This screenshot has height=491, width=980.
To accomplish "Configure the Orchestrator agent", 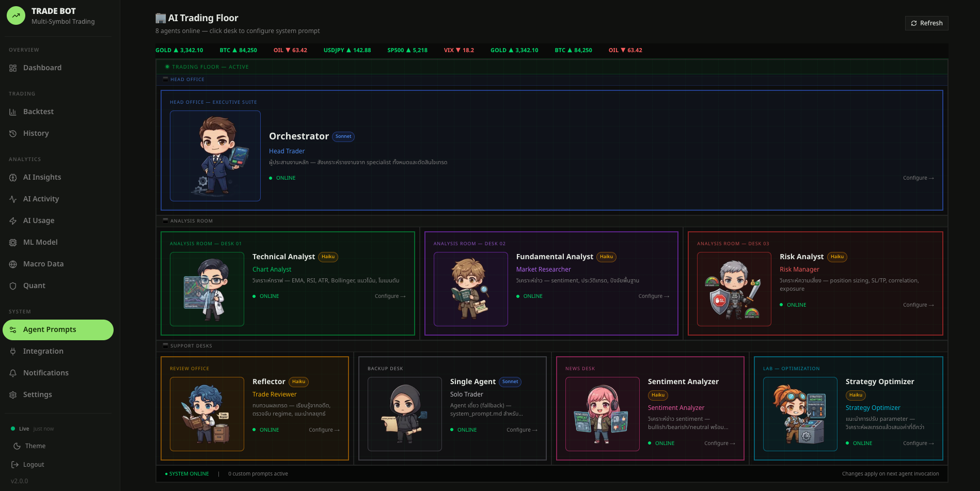I will pos(918,178).
